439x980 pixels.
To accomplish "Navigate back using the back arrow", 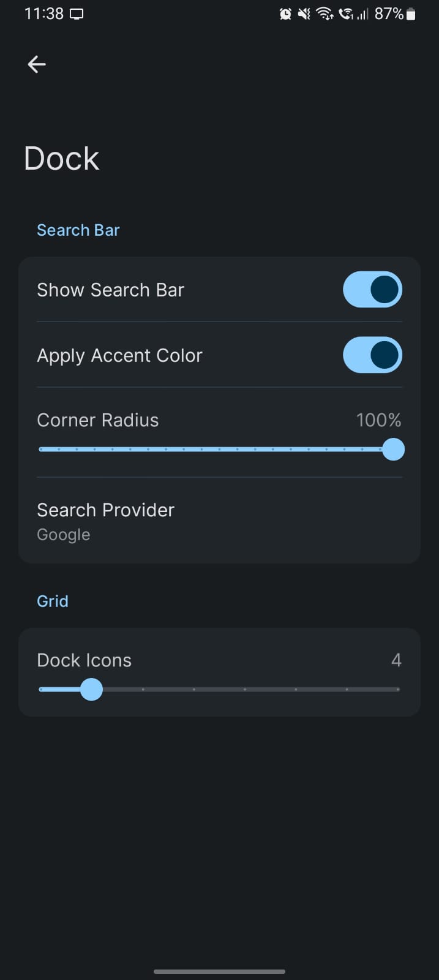I will (36, 64).
